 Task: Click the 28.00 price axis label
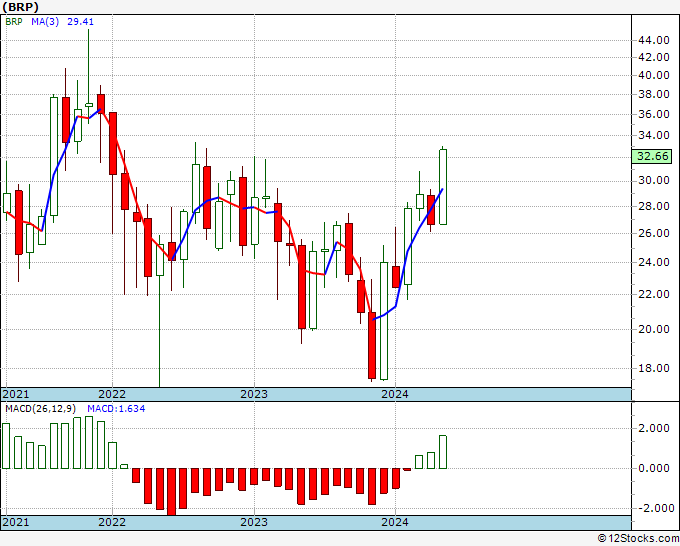pyautogui.click(x=654, y=206)
